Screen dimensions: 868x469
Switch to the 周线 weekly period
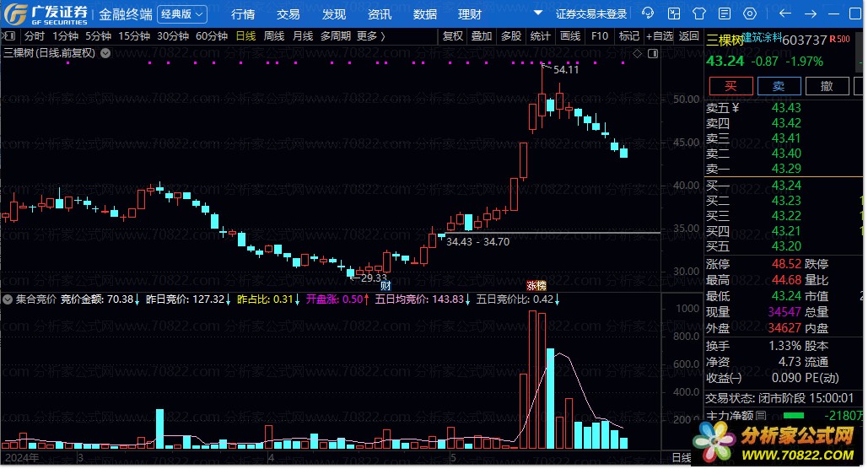coord(274,36)
